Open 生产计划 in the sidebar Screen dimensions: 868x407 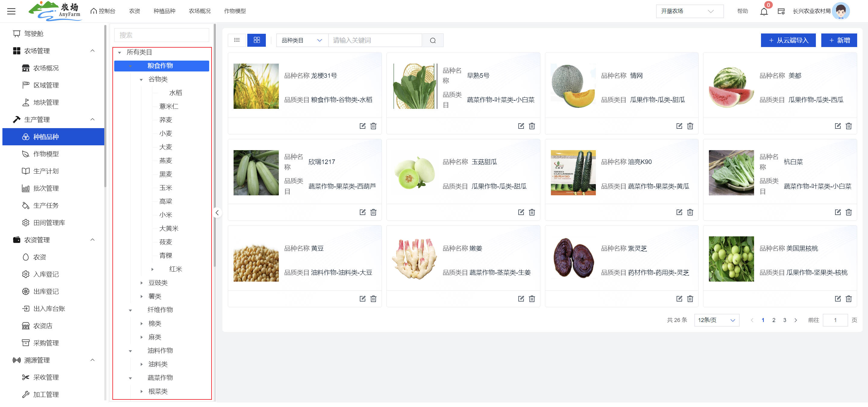[x=46, y=171]
